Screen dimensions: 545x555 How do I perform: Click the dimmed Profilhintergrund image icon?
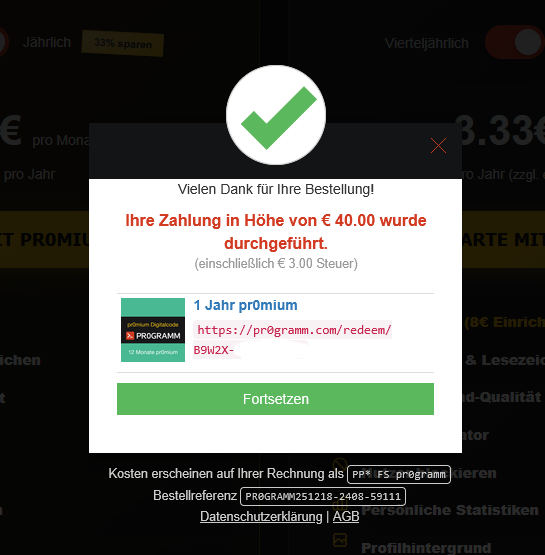click(340, 540)
